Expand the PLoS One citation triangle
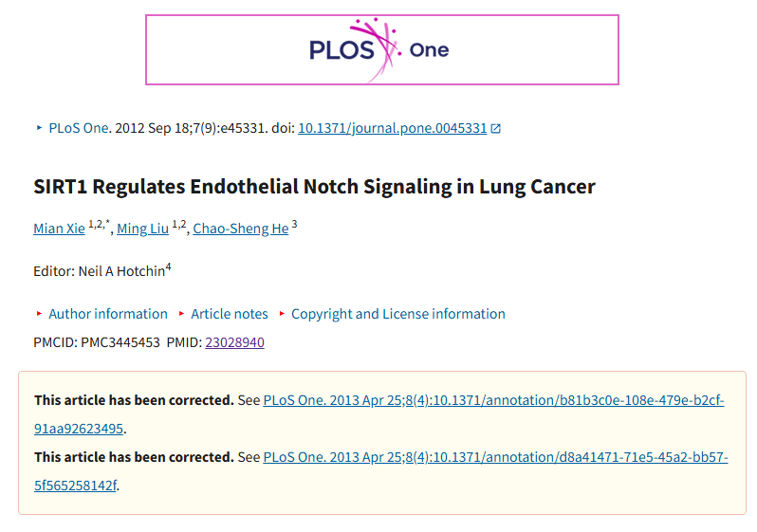The image size is (757, 532). (x=39, y=128)
